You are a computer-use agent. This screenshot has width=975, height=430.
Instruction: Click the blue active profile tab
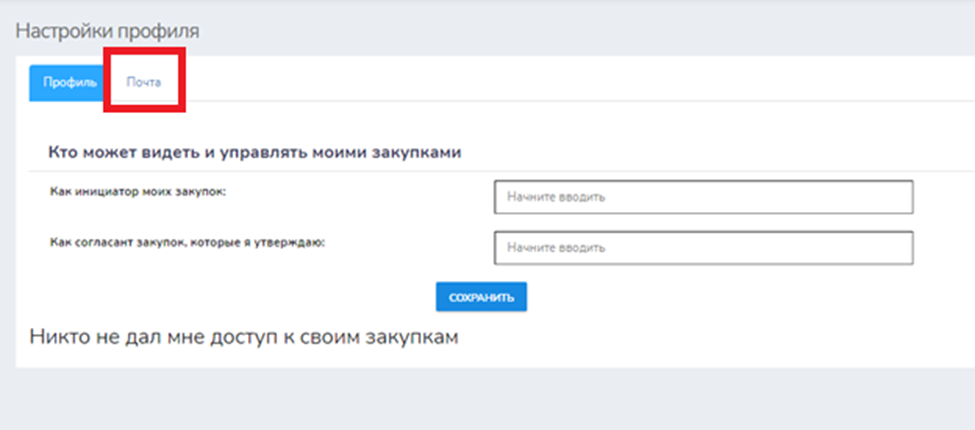coord(63,82)
